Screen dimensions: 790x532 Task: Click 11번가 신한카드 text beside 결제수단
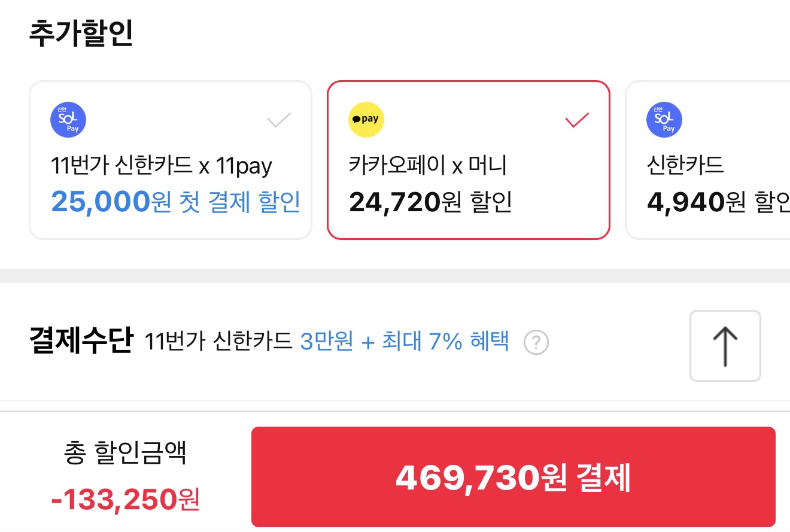pyautogui.click(x=218, y=342)
